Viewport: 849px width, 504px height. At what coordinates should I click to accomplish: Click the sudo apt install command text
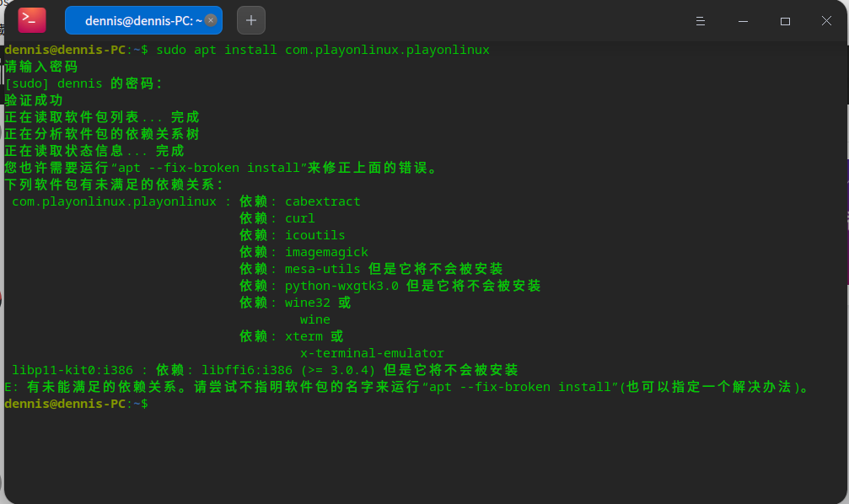[323, 50]
